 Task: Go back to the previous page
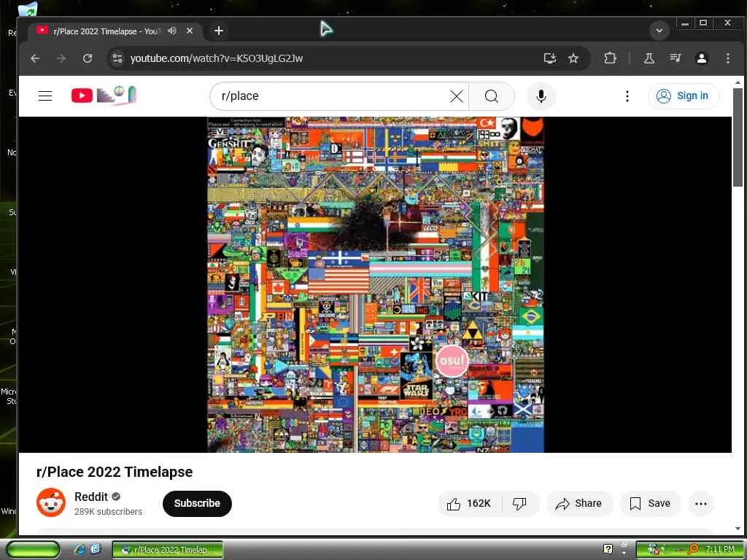coord(35,58)
